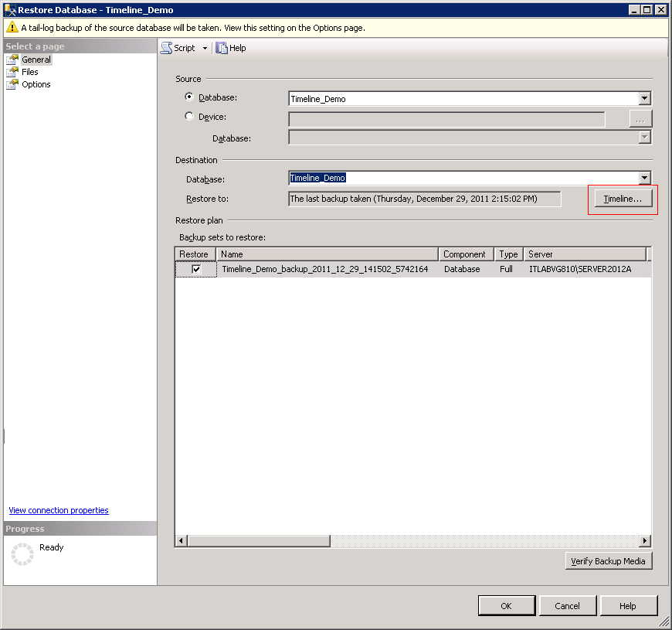Viewport: 672px width, 630px height.
Task: Select the General page icon
Action: [12, 60]
